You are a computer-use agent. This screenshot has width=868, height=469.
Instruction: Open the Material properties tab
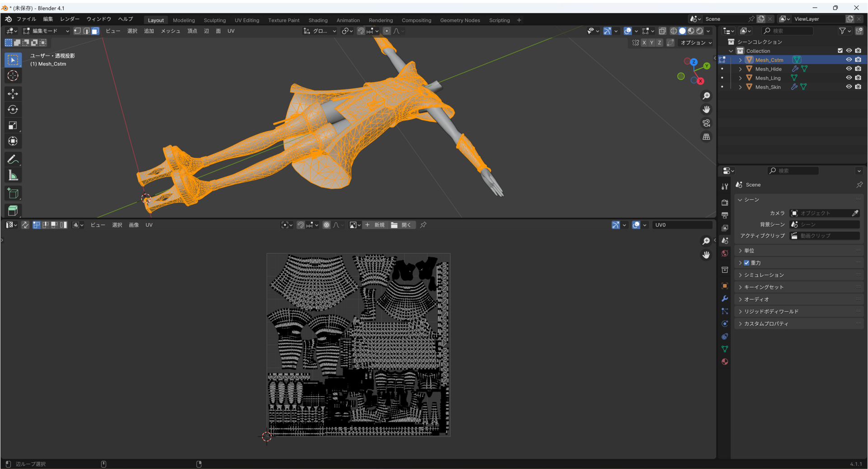coord(725,361)
